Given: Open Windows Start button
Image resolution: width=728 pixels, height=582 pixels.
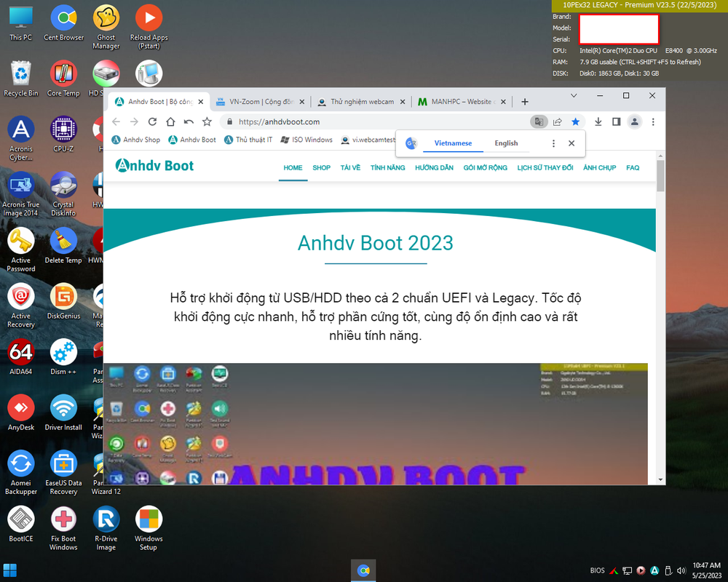Looking at the screenshot, I should [9, 570].
